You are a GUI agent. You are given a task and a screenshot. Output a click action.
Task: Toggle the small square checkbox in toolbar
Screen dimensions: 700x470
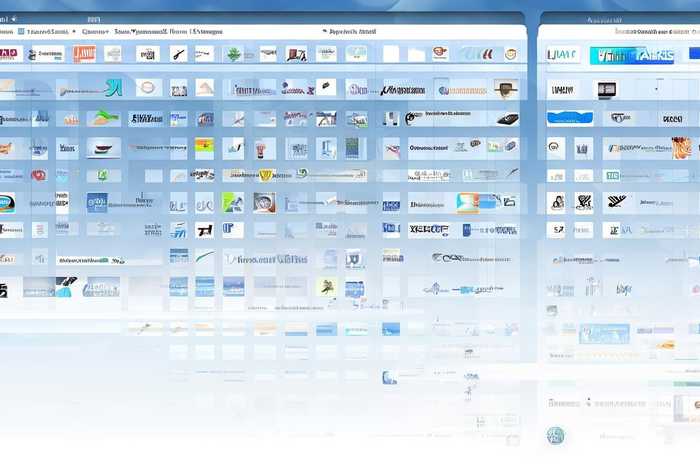[x=21, y=32]
